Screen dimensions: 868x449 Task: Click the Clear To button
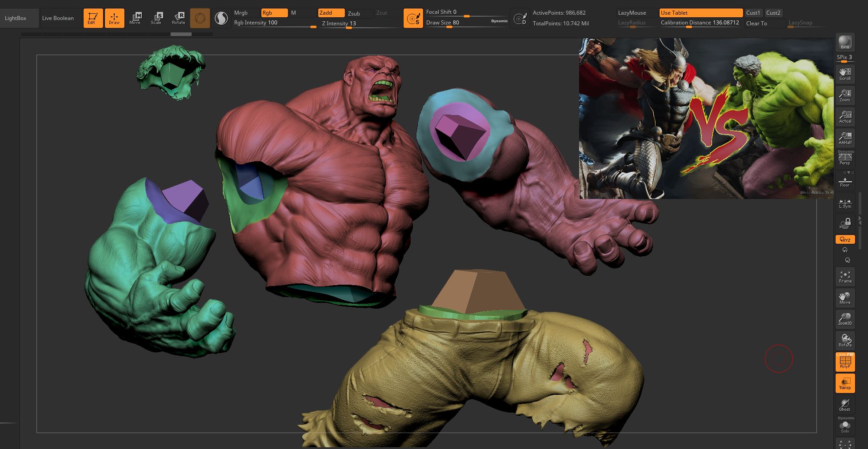764,24
